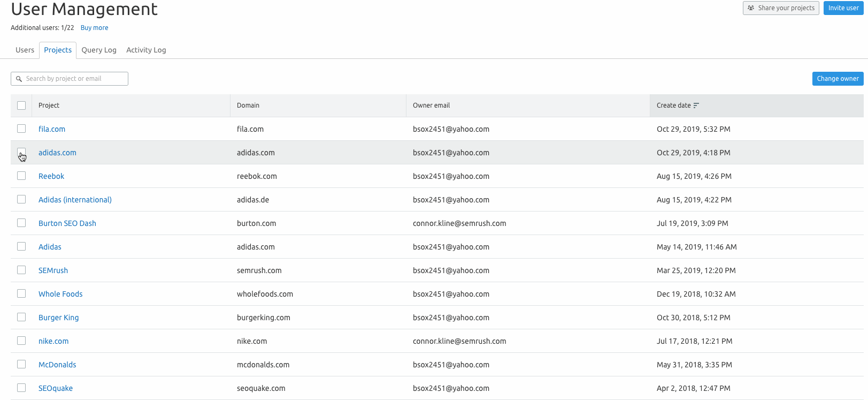Viewport: 868px width, 400px height.
Task: Select the Projects tab
Action: tap(58, 50)
